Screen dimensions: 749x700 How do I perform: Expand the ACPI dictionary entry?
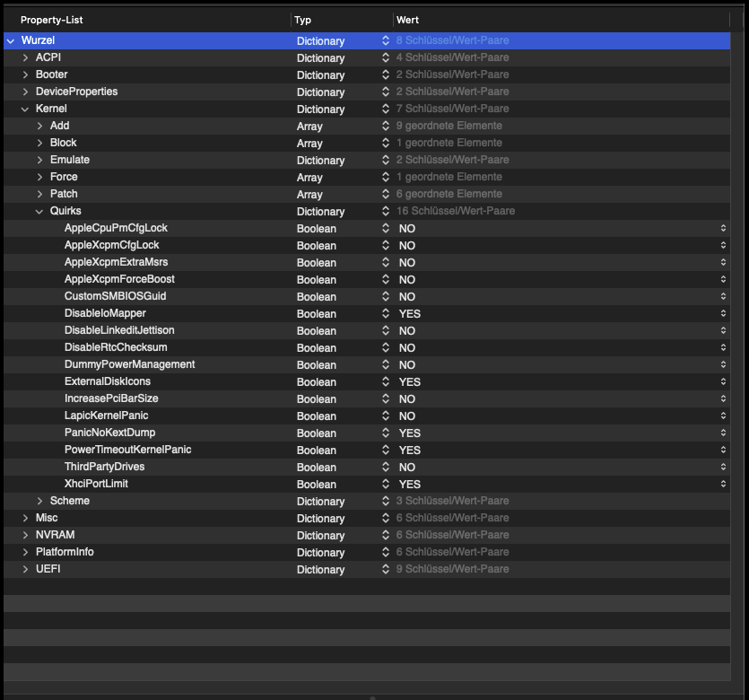25,58
